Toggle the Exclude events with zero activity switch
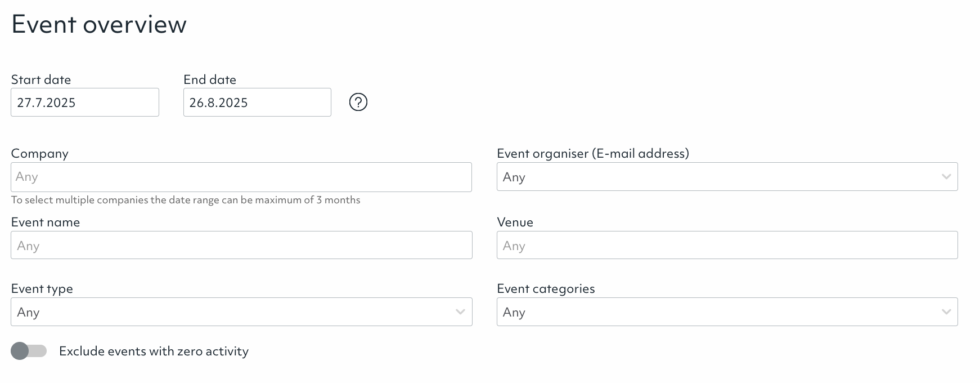This screenshot has height=383, width=980. [x=28, y=351]
